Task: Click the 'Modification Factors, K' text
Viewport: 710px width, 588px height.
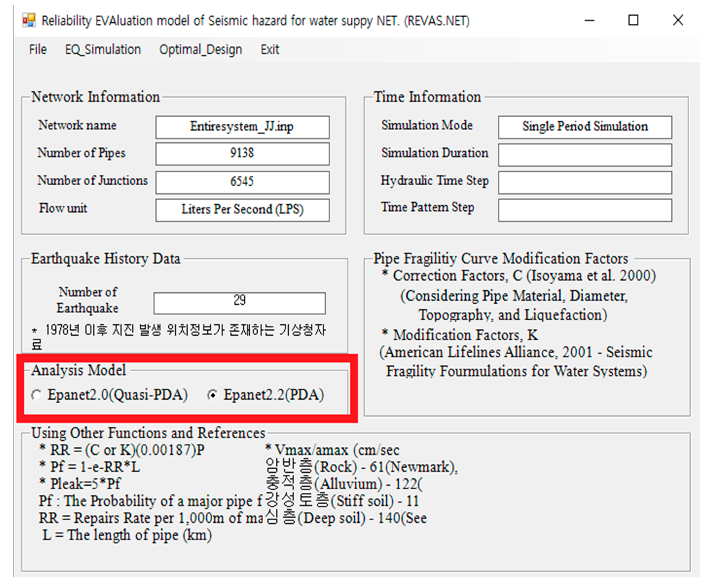Action: (460, 335)
